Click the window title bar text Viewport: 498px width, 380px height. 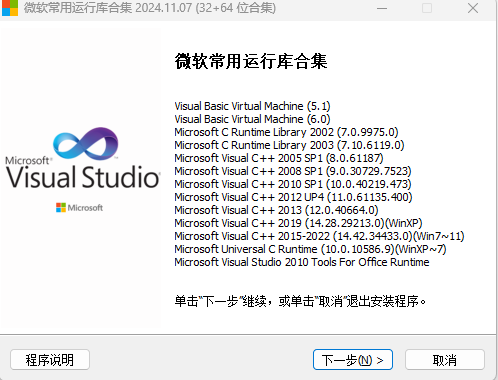coord(150,8)
